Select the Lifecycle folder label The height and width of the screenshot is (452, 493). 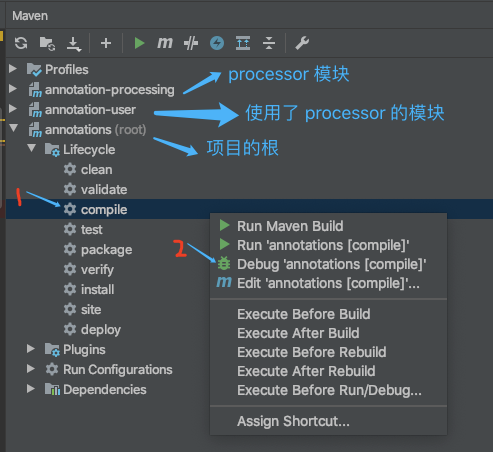[89, 150]
